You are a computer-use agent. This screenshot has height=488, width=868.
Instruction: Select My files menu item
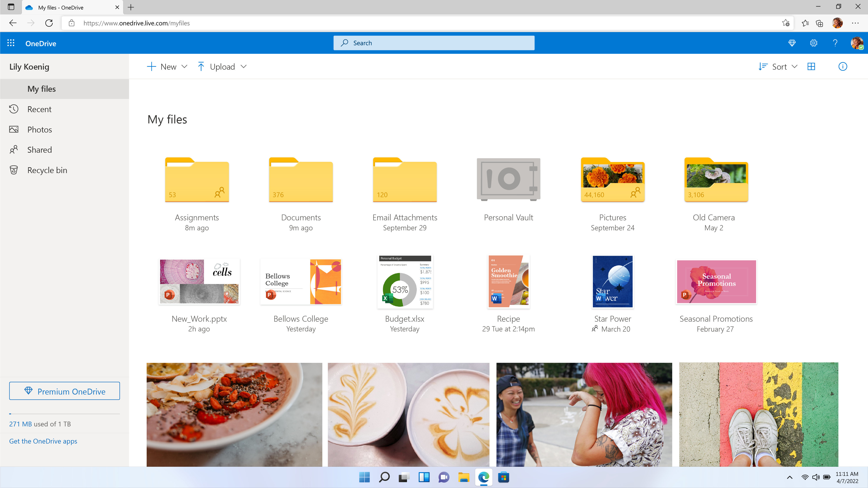tap(41, 88)
